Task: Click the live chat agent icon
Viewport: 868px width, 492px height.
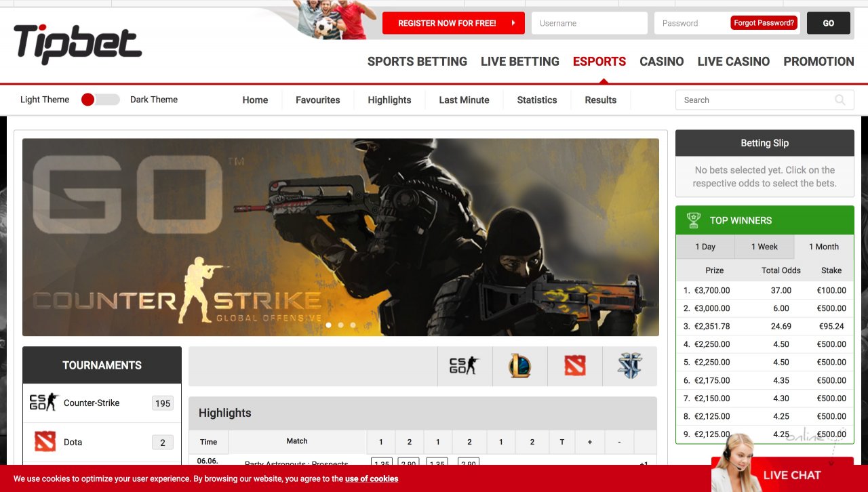Action: [x=736, y=462]
